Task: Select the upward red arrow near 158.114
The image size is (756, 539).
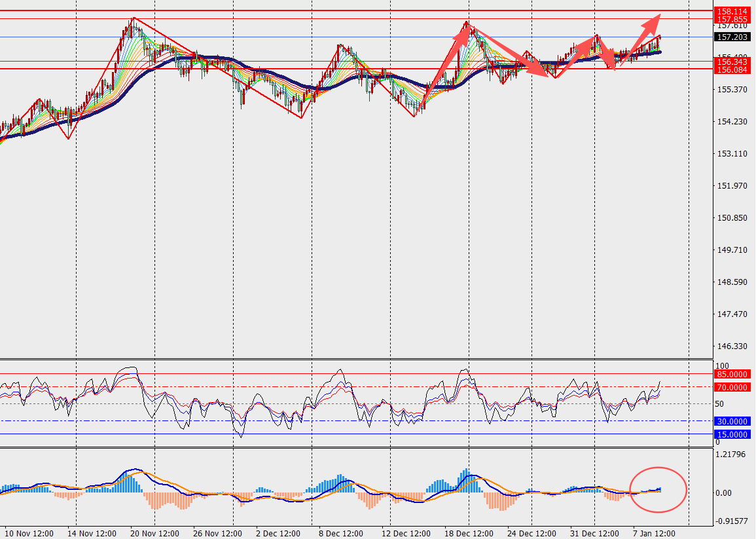Action: click(x=649, y=26)
